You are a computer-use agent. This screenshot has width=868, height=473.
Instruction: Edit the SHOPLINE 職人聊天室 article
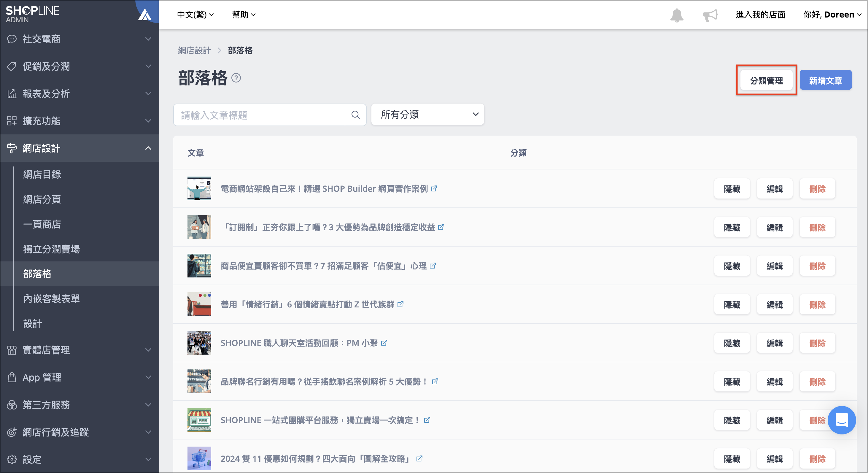(x=774, y=343)
